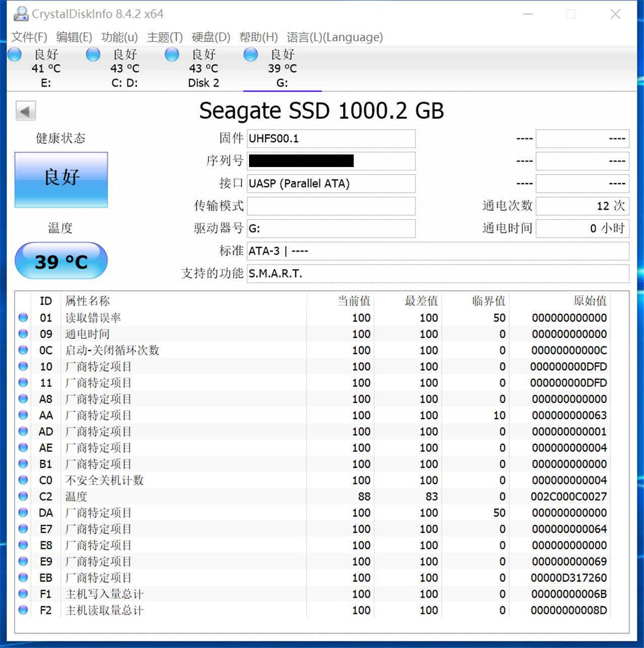Click the status orb of attribute AE row

click(x=23, y=447)
